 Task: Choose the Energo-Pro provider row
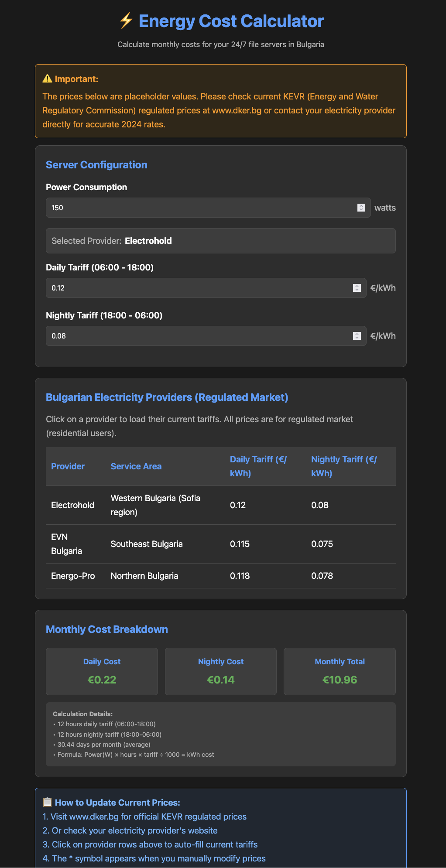(x=220, y=576)
